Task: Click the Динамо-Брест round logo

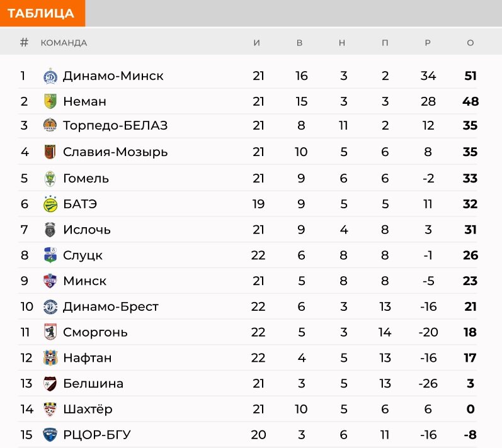Action: [x=50, y=306]
